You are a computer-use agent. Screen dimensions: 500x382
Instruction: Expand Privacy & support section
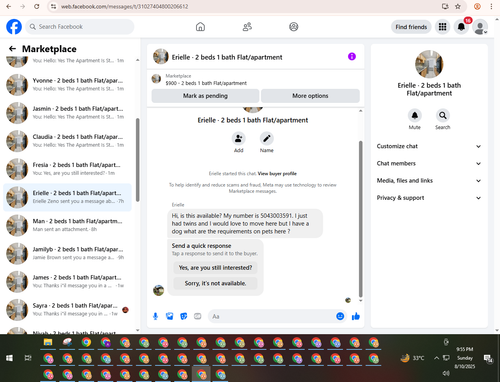(429, 198)
